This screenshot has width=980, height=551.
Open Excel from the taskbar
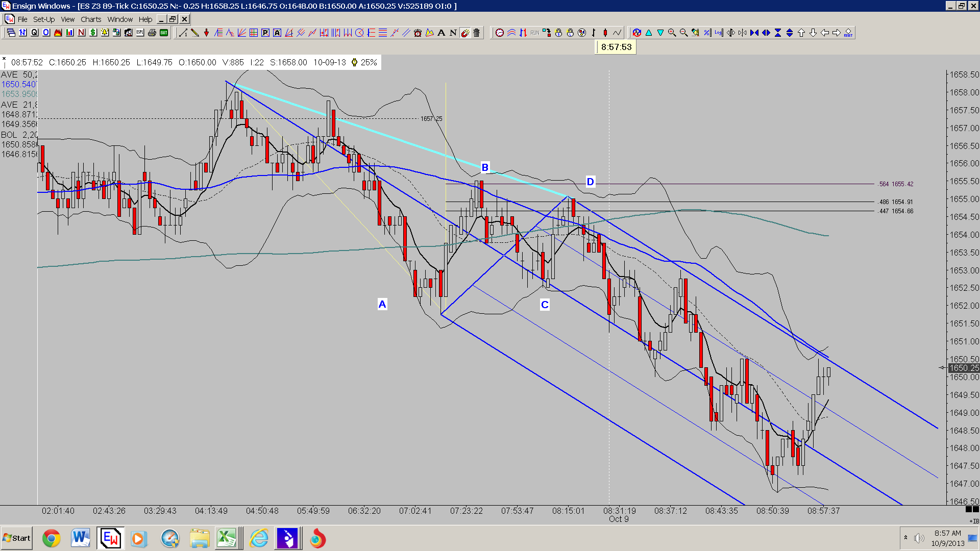(227, 538)
